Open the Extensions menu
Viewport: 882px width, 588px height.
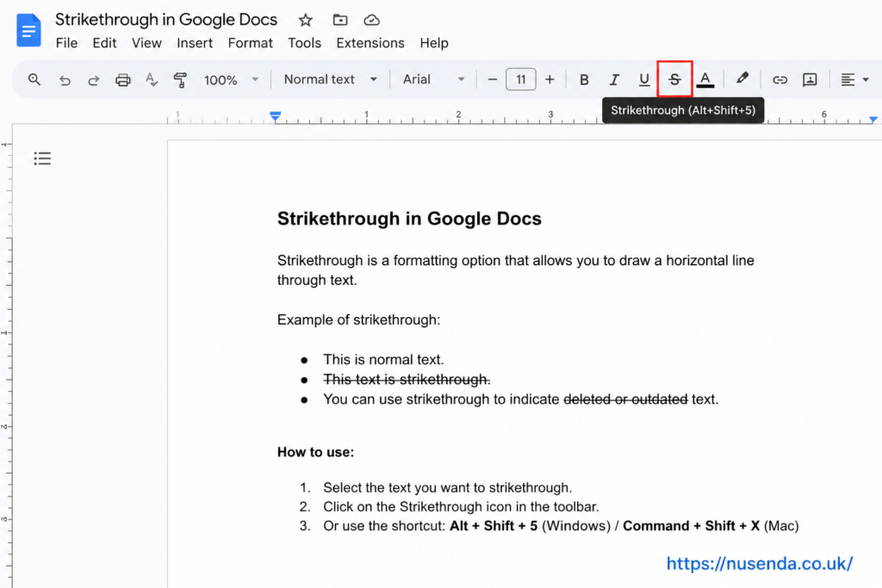click(370, 43)
